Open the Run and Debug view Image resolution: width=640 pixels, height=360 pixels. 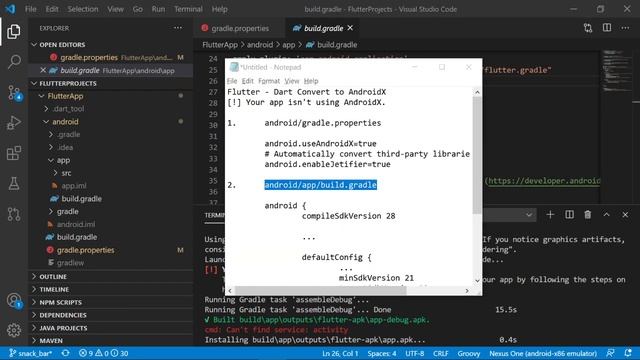click(x=13, y=123)
